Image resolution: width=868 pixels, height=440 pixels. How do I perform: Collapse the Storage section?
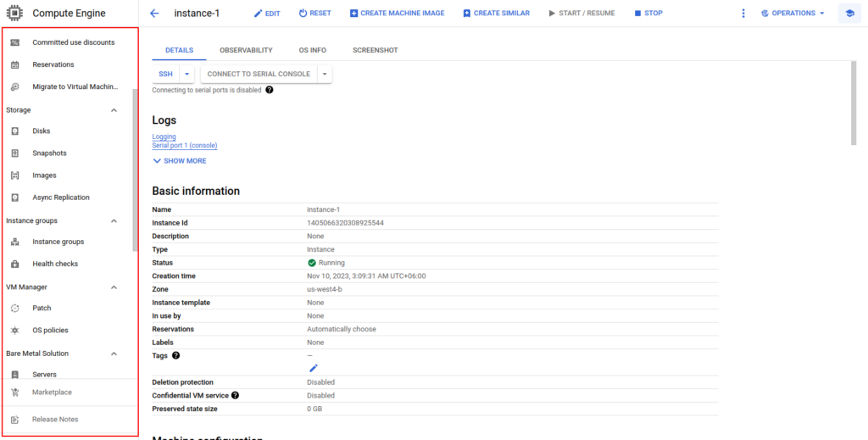coord(114,110)
